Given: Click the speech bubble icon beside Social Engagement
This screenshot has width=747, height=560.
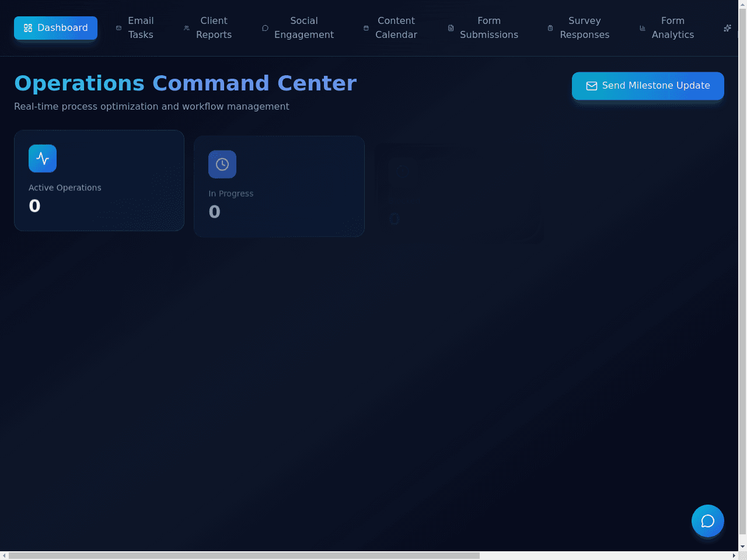Looking at the screenshot, I should (265, 28).
